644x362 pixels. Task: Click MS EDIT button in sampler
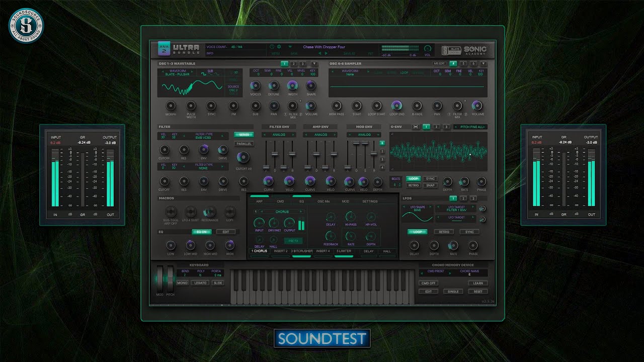(x=439, y=64)
